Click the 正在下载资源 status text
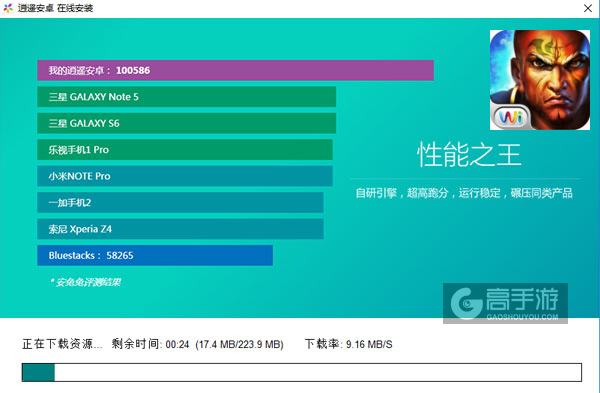This screenshot has height=393, width=600. pyautogui.click(x=62, y=344)
